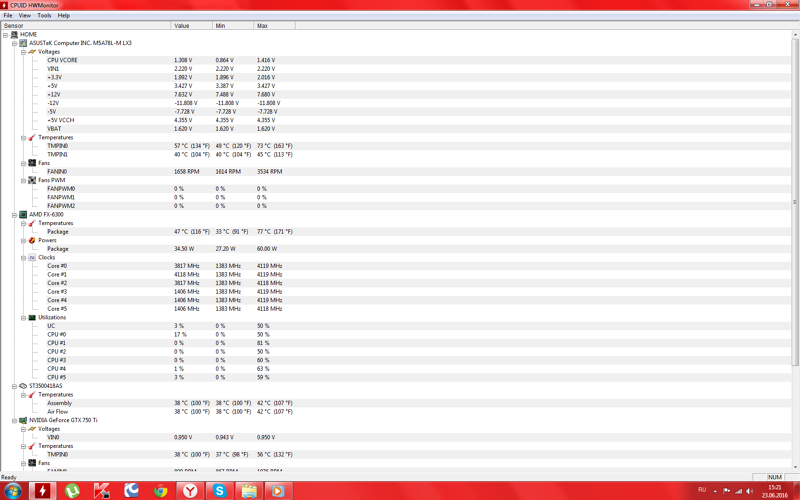Viewport: 800px width, 500px height.
Task: Click the Temperatures icon under AMD FX-6300
Action: pyautogui.click(x=32, y=223)
